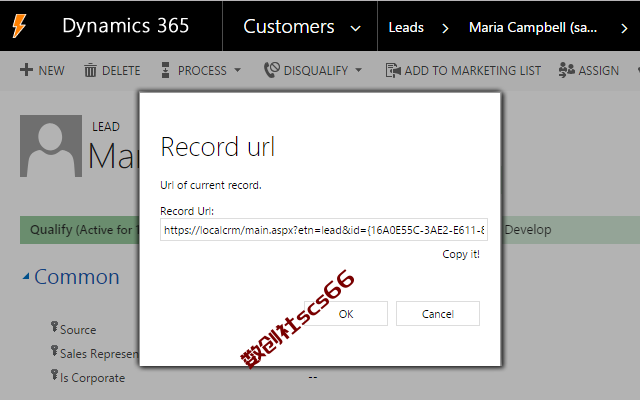The height and width of the screenshot is (400, 640).
Task: Click the DELETE command label
Action: pos(121,71)
